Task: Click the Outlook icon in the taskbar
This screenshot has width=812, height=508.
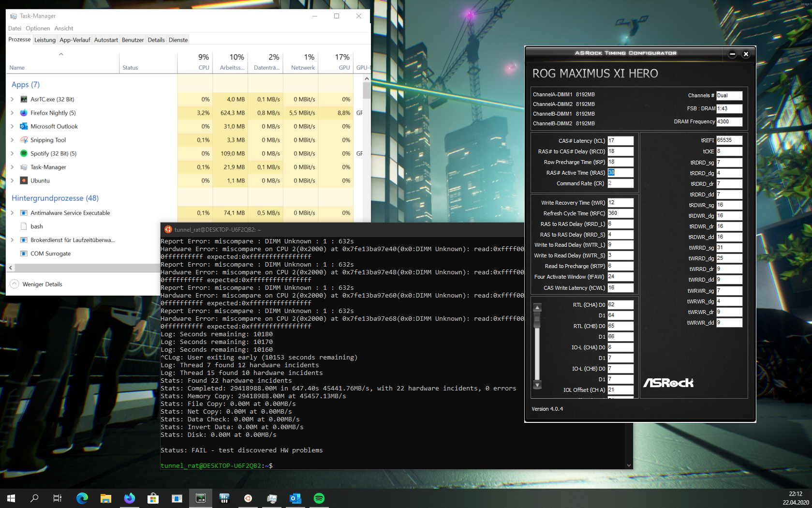Action: pyautogui.click(x=295, y=498)
